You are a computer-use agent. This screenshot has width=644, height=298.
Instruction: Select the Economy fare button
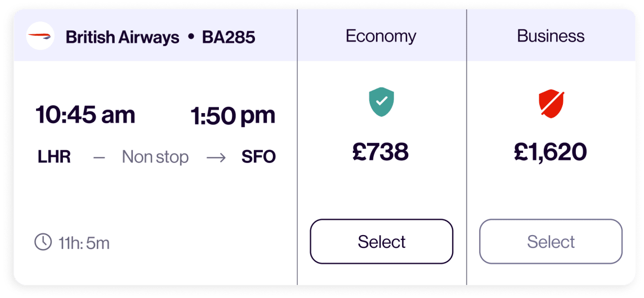click(x=381, y=241)
